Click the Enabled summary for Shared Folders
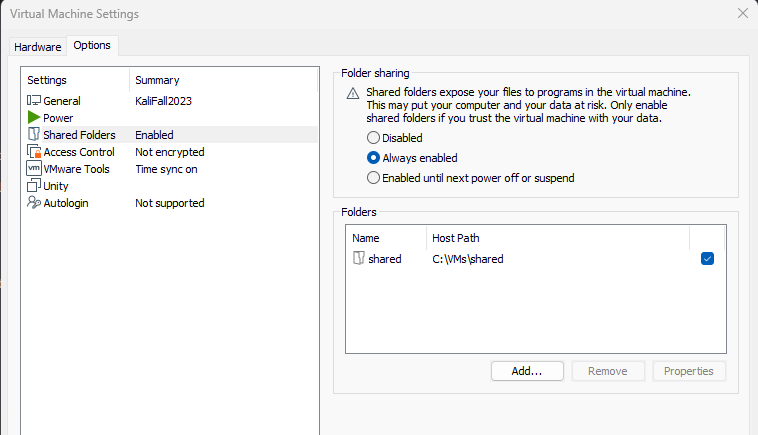 154,135
